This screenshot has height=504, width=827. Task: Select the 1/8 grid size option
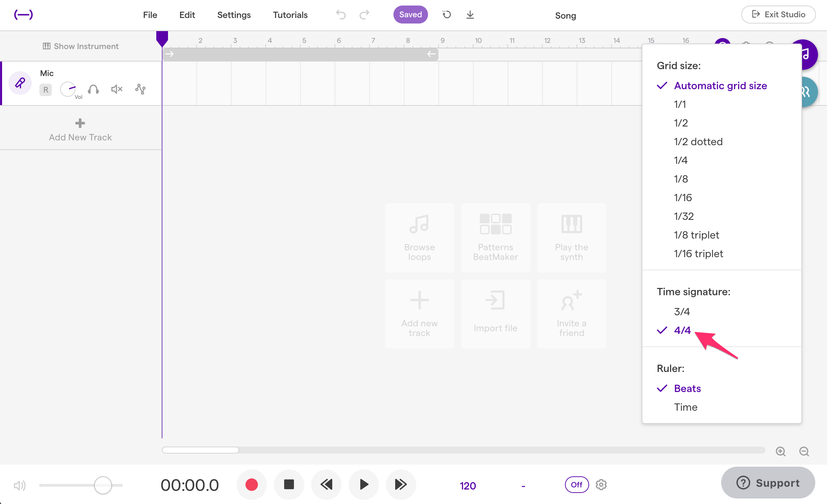[x=680, y=179]
